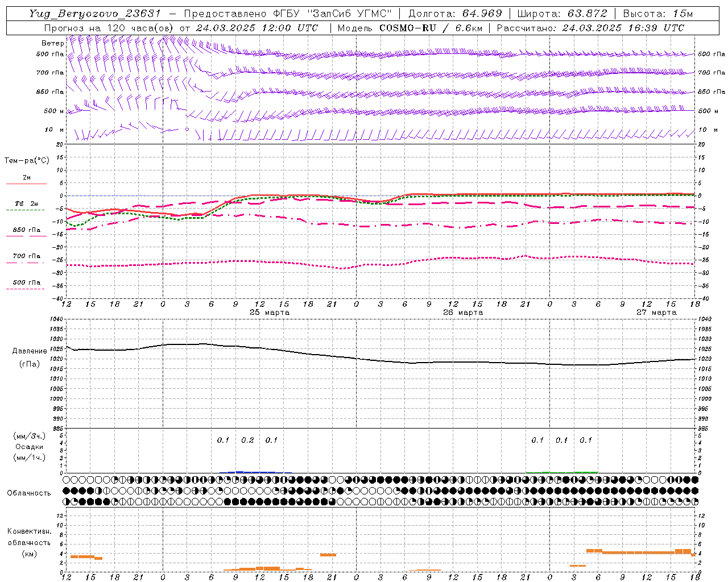Click the 26 марта date label

[463, 313]
